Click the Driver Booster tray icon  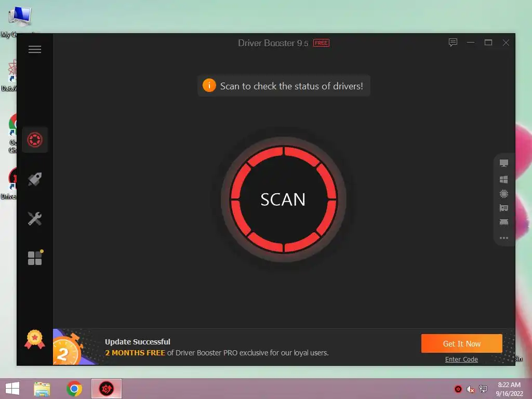tap(458, 389)
